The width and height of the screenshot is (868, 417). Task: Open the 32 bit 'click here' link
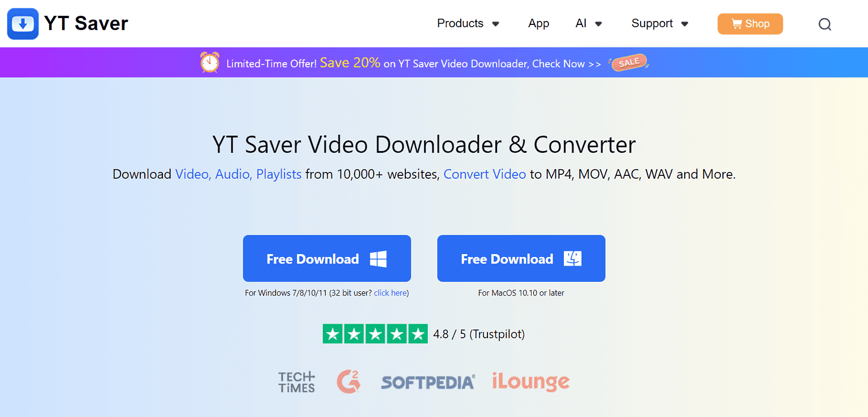coord(390,293)
